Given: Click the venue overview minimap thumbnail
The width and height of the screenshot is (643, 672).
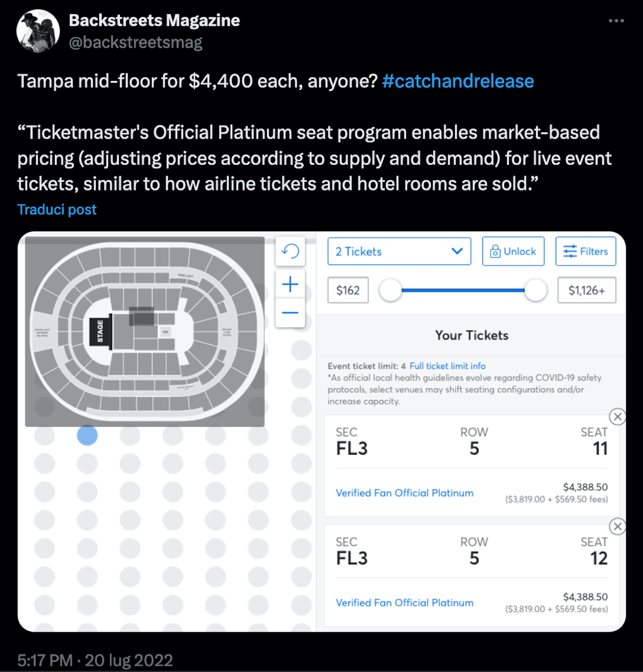Looking at the screenshot, I should 145,331.
